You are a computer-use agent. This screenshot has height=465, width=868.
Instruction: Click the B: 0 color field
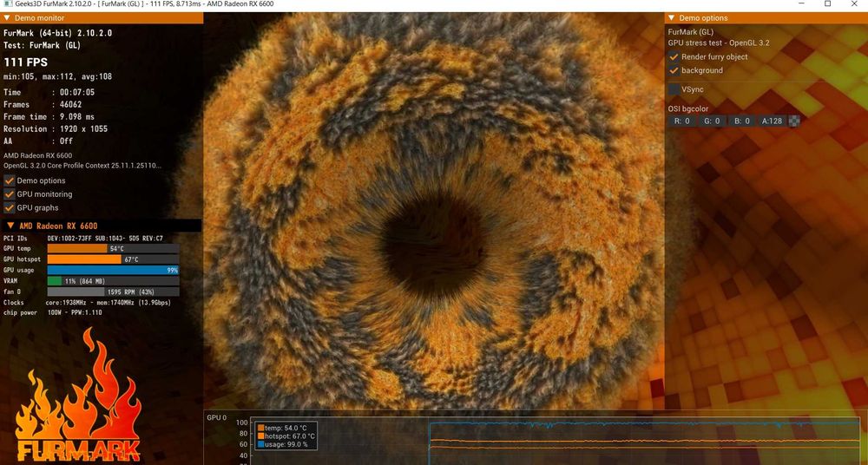point(742,121)
